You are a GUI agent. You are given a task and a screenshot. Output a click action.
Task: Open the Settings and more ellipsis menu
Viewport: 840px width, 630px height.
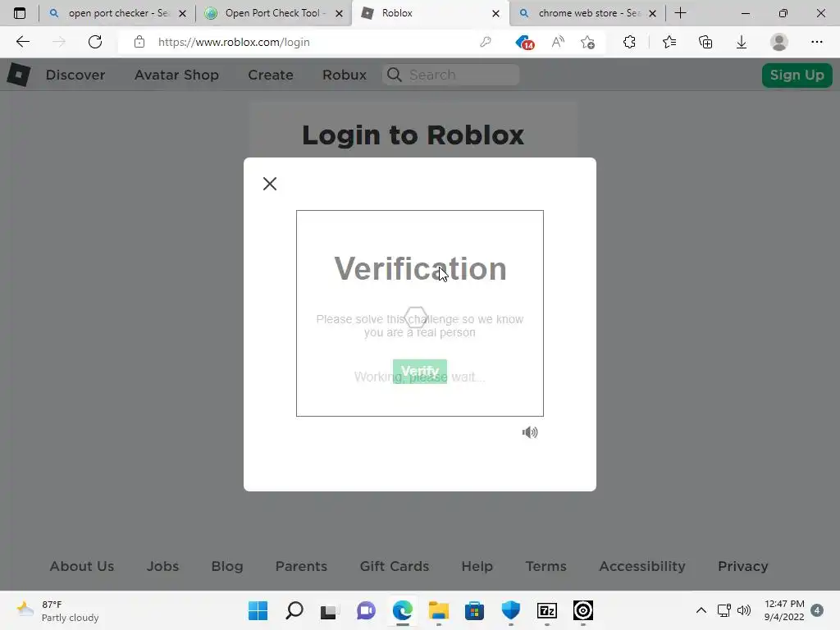tap(816, 42)
